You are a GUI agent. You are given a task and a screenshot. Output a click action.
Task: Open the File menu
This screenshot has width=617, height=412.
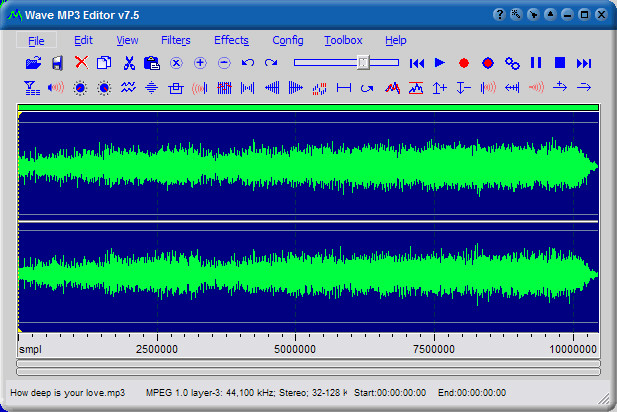pos(36,41)
